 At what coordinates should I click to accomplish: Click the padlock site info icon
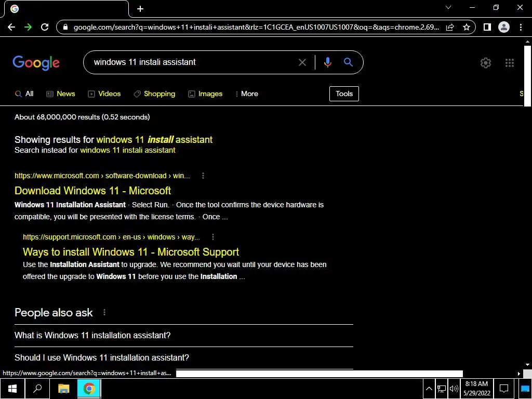pyautogui.click(x=65, y=27)
